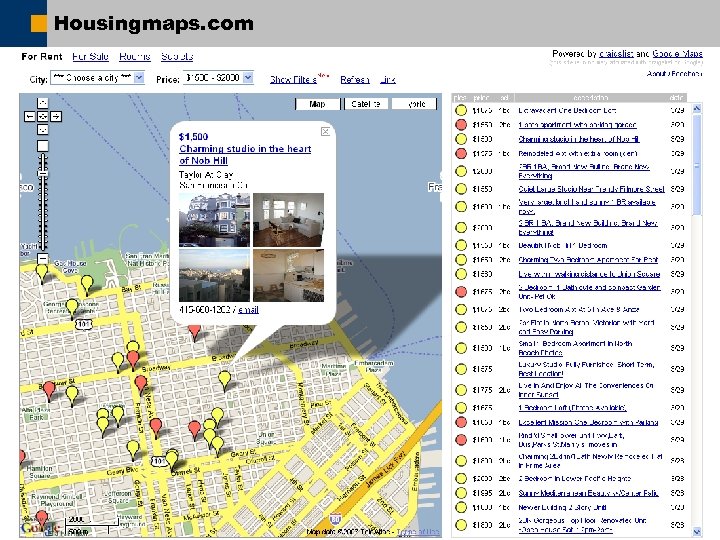Image resolution: width=720 pixels, height=540 pixels.
Task: Select the 'Newer Building 2 Story Unit' row text
Action: click(562, 507)
